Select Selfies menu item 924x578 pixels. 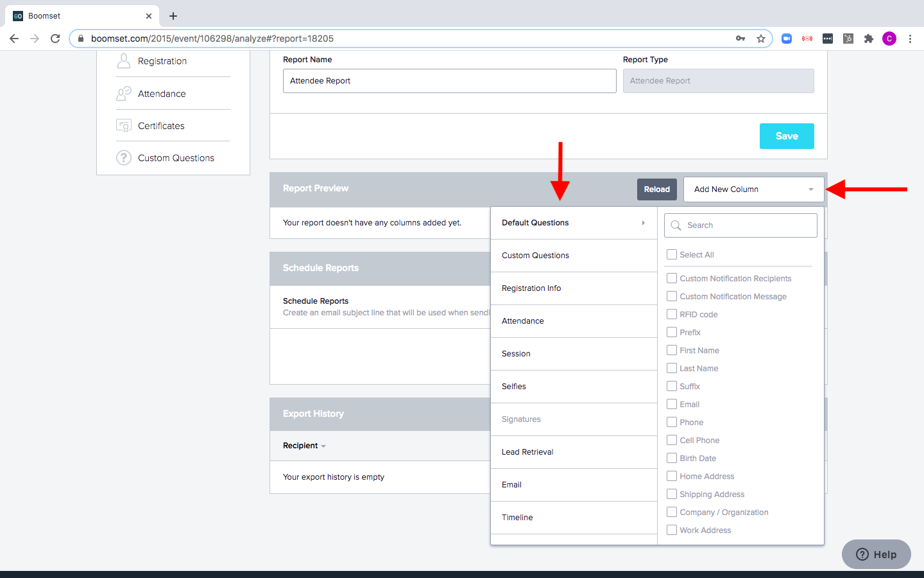pos(574,387)
